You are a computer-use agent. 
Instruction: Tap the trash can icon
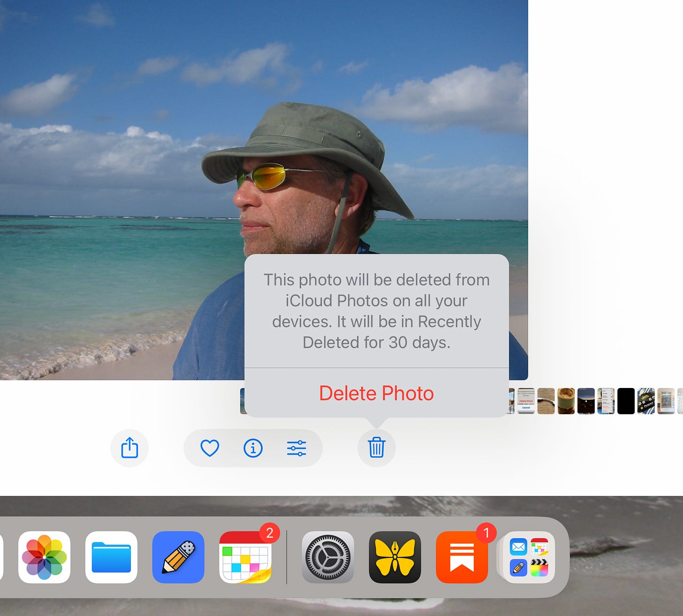[376, 448]
